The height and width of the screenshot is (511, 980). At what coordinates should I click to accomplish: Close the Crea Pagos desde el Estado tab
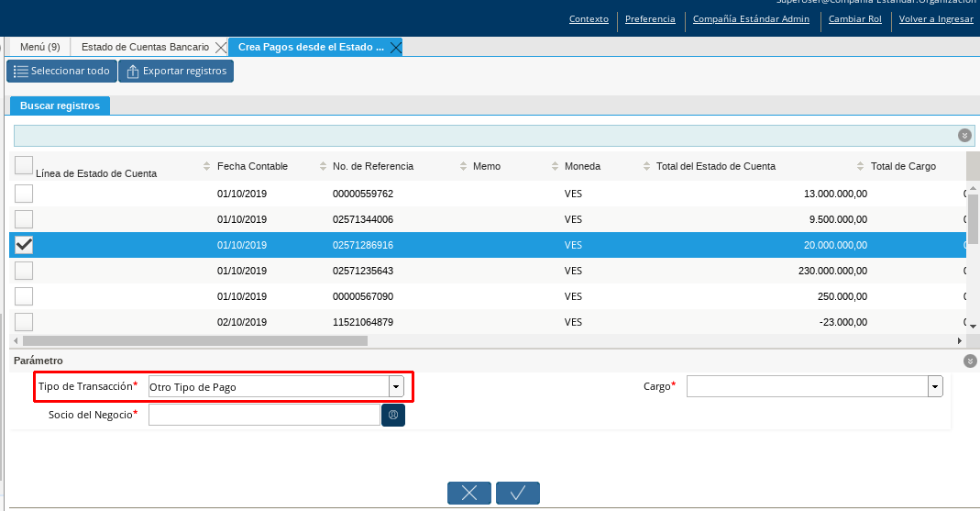pos(395,47)
